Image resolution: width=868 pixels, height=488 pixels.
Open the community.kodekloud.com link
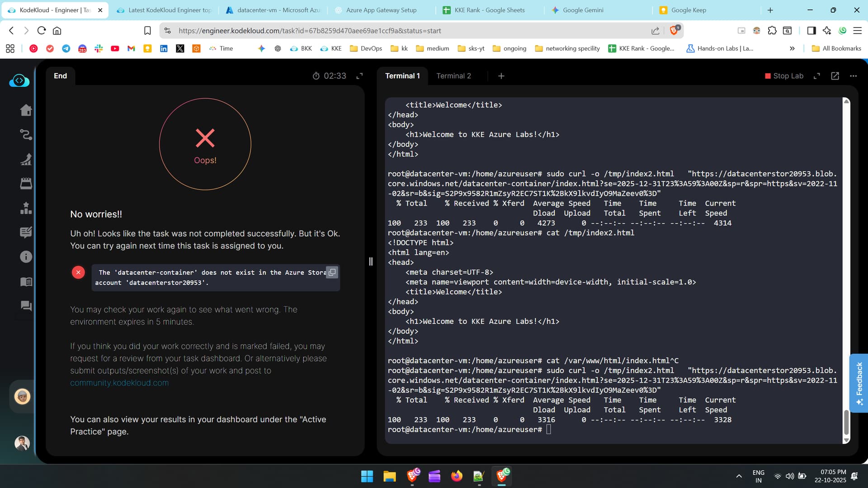coord(119,383)
